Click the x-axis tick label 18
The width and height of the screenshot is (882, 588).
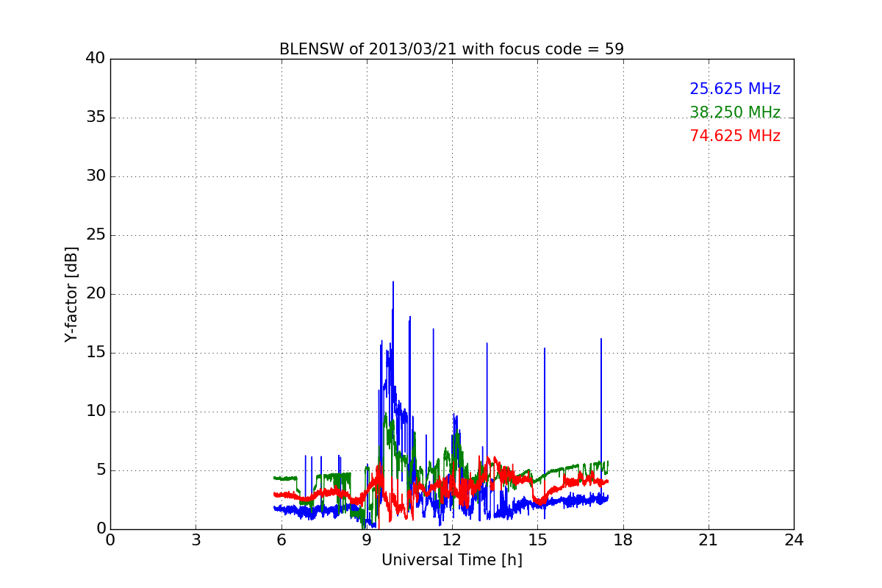[x=623, y=540]
